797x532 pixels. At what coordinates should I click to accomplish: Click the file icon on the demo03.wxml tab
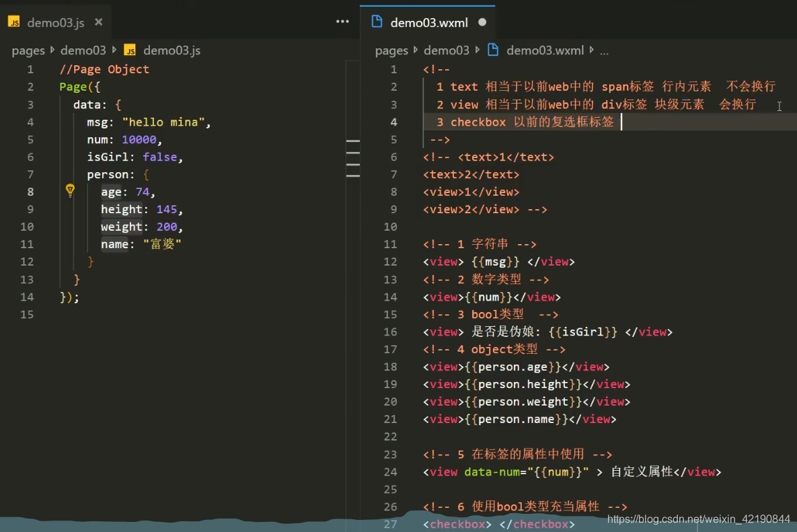[377, 22]
